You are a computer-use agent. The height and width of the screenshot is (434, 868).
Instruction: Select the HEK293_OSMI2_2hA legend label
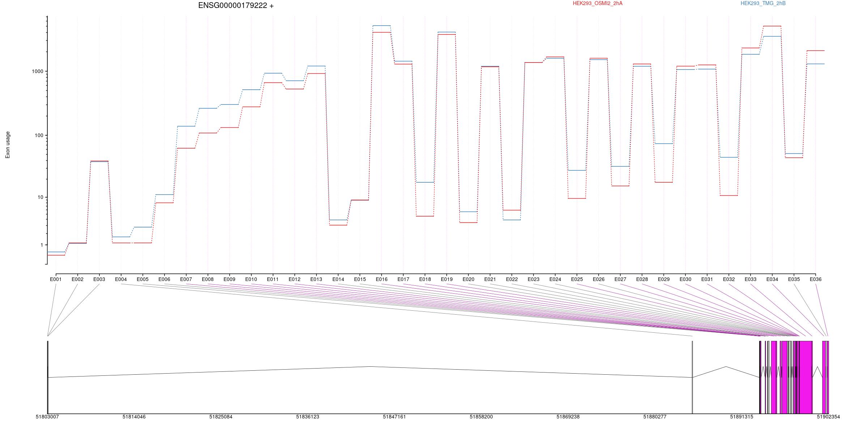click(598, 3)
